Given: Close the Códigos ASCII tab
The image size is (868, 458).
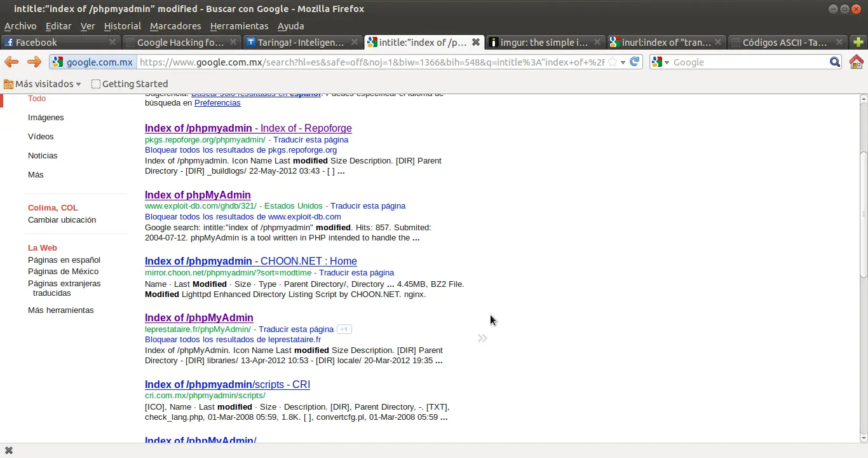Looking at the screenshot, I should tap(839, 42).
